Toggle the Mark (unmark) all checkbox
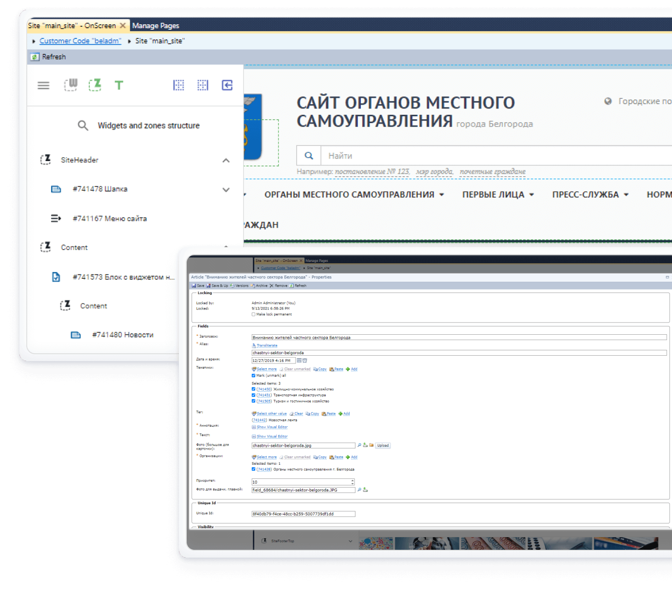Viewport: 672px width, 616px height. [253, 376]
